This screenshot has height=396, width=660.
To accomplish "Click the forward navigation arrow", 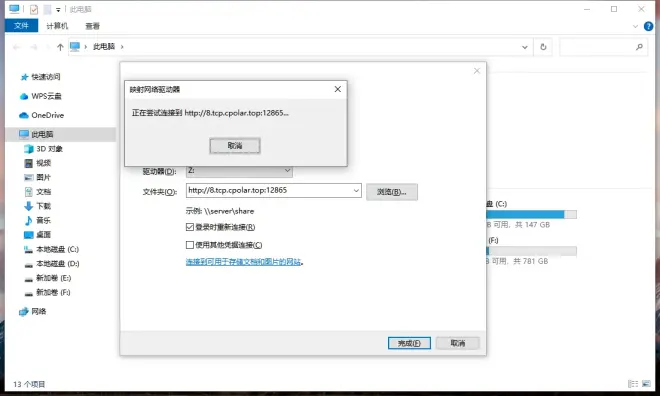I will [x=34, y=47].
